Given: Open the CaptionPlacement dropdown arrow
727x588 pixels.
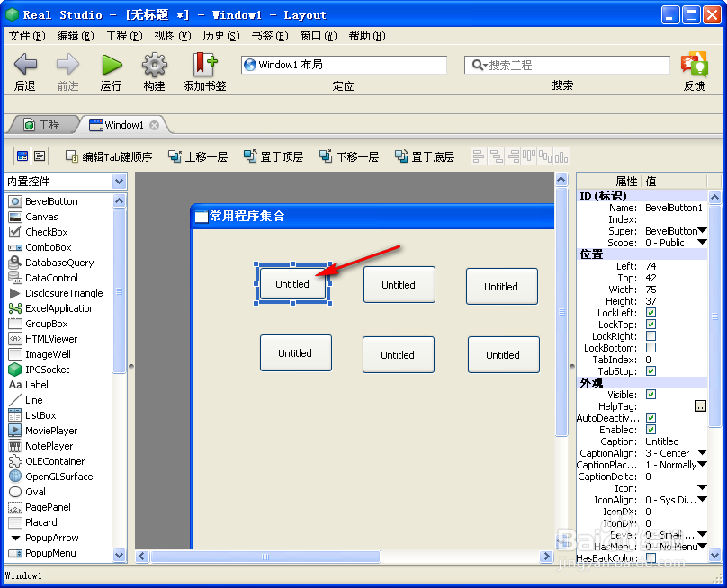Looking at the screenshot, I should 702,464.
